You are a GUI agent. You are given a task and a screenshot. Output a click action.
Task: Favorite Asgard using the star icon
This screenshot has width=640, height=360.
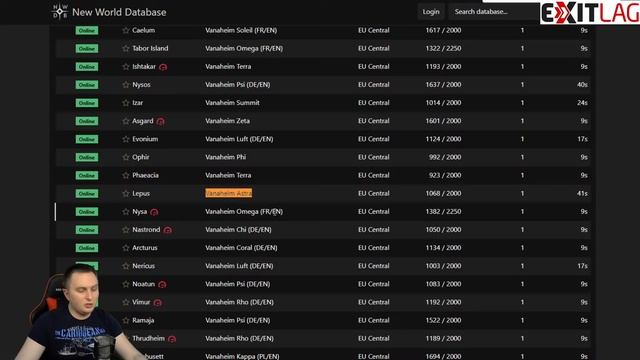126,121
